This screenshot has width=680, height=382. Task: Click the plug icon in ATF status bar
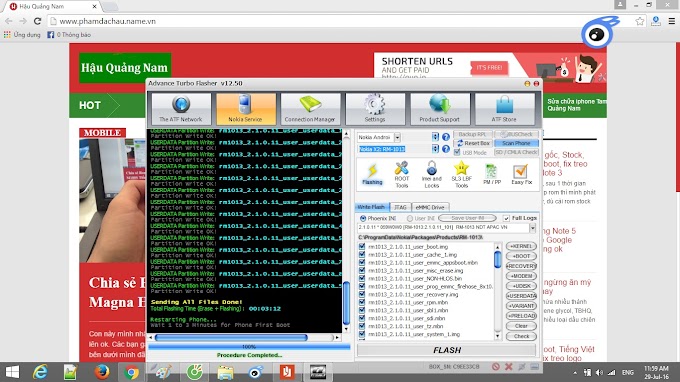point(522,367)
